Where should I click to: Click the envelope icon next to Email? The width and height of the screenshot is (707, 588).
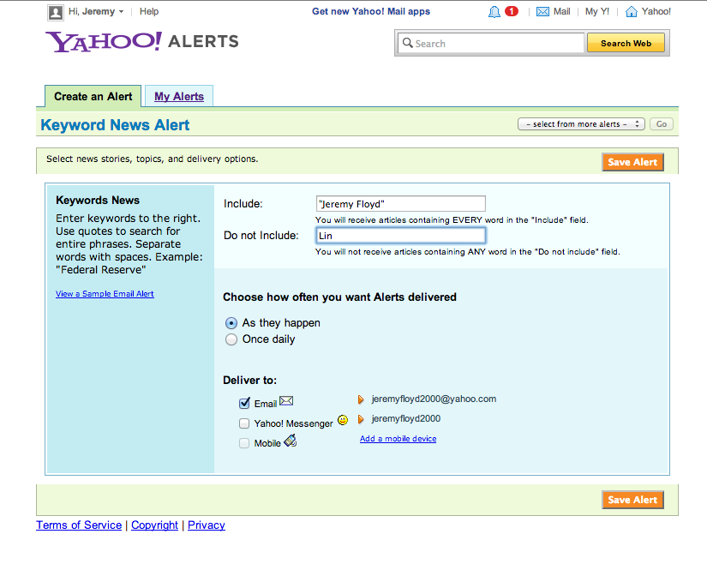[x=286, y=400]
